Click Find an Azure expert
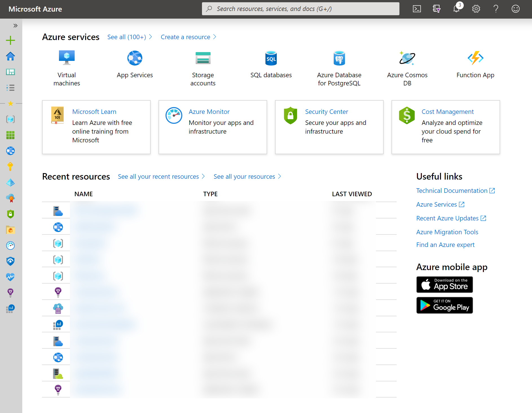 pos(445,245)
